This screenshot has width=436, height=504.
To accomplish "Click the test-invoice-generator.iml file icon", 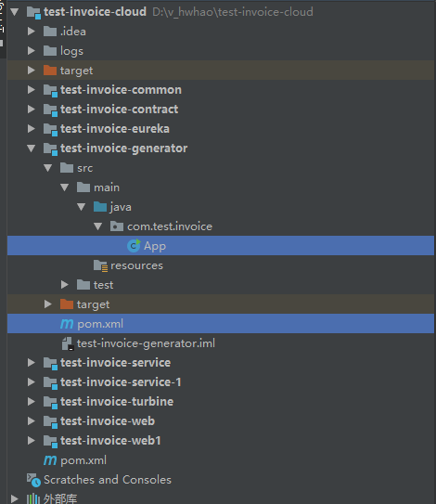I will click(x=68, y=343).
